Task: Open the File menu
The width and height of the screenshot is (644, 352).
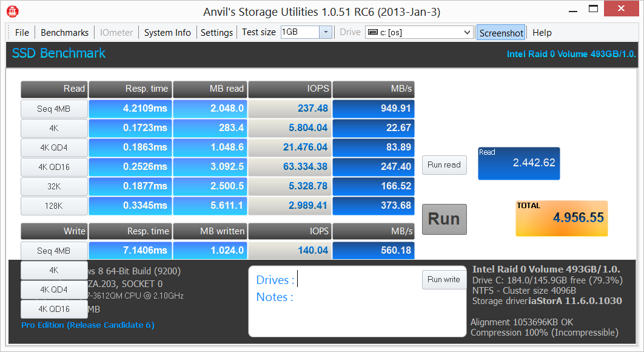Action: tap(22, 33)
